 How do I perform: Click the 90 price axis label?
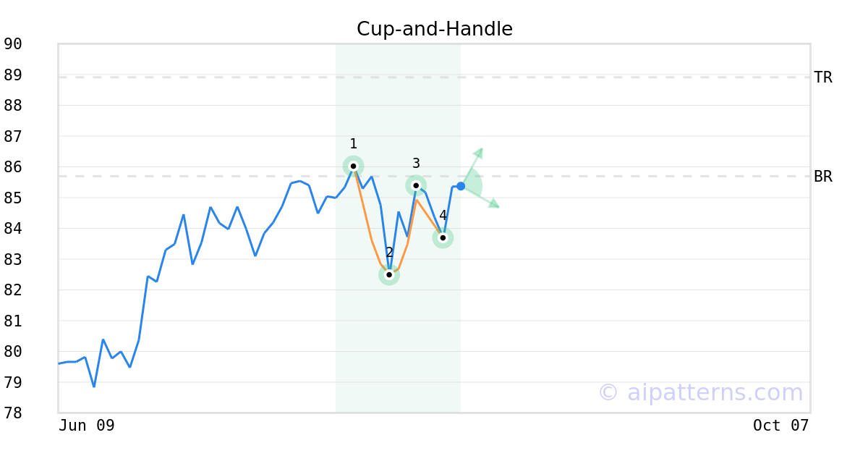[13, 44]
